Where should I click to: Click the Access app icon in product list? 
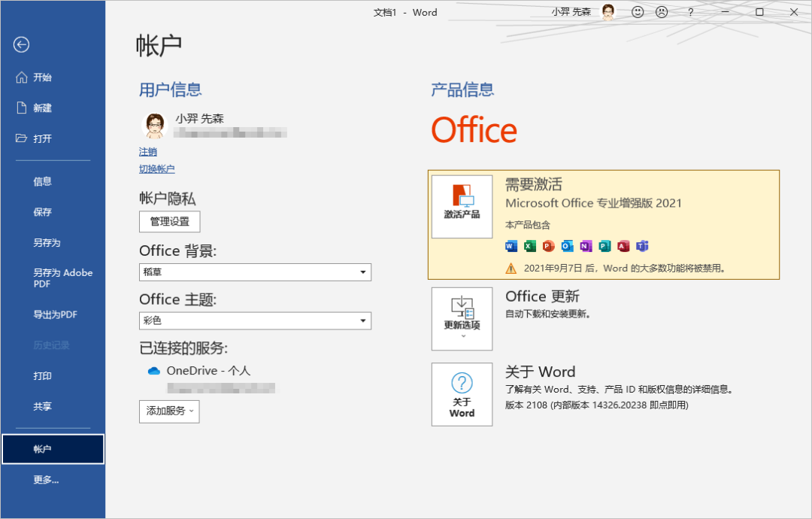pos(623,246)
